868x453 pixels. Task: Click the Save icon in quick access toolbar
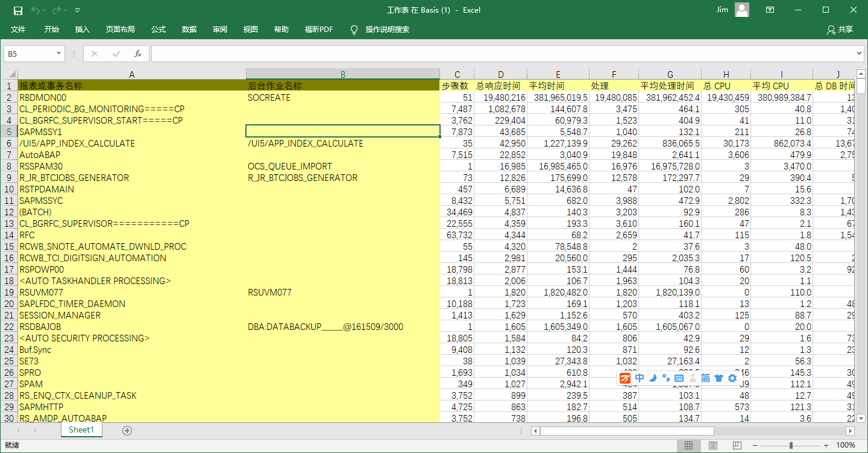pyautogui.click(x=17, y=10)
